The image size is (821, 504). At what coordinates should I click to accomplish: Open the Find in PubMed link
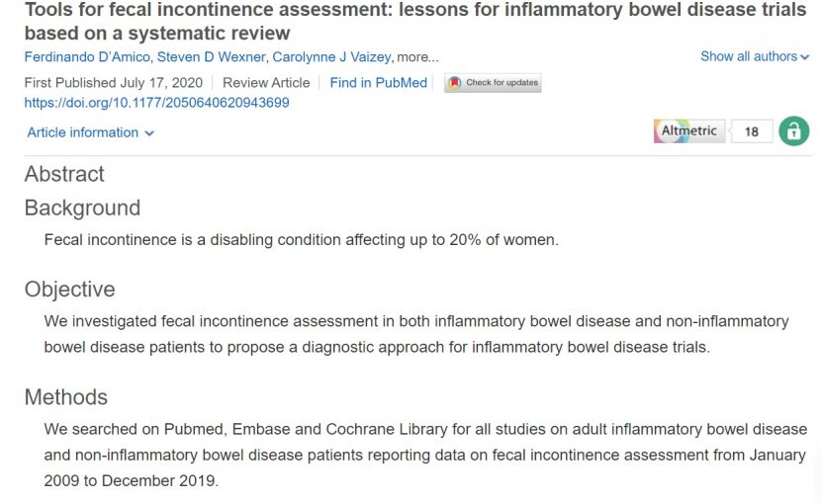point(379,83)
